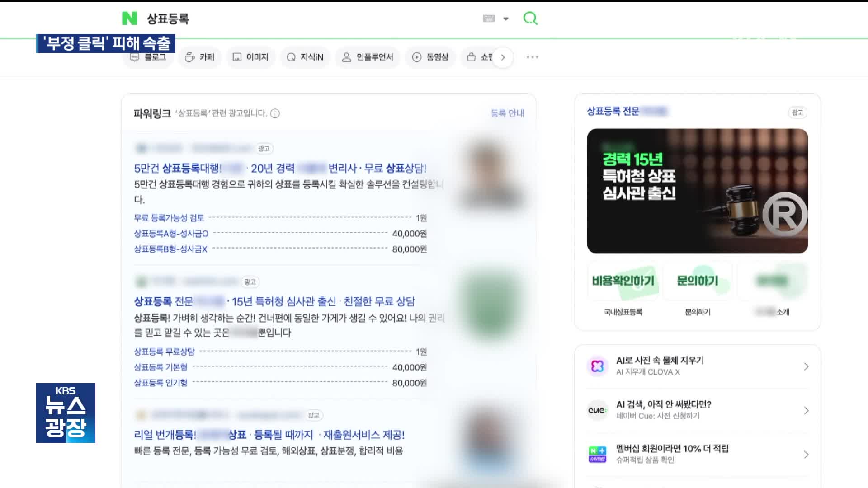Open the 상표등록 전문 brand ad heading
This screenshot has width=868, height=488.
point(627,111)
